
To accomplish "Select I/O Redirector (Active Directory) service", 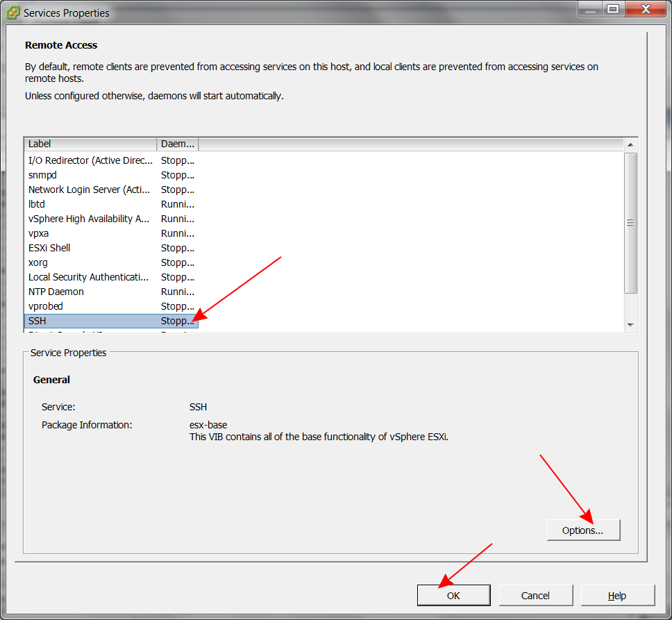I will pyautogui.click(x=90, y=160).
